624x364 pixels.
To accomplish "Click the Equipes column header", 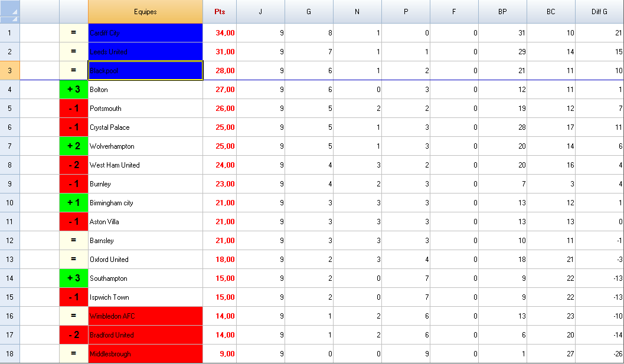I will pos(145,12).
